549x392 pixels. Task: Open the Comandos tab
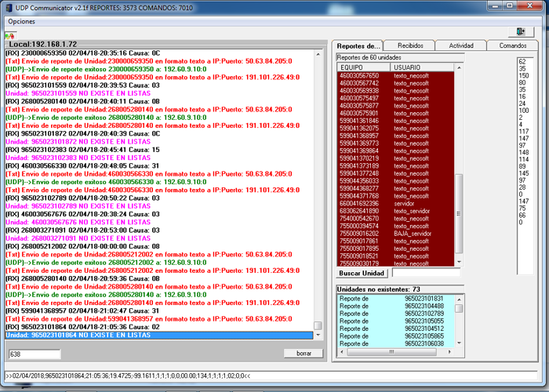(x=513, y=45)
